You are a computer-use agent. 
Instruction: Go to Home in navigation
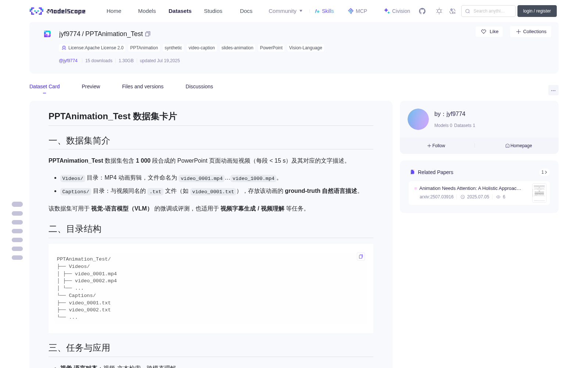(114, 11)
